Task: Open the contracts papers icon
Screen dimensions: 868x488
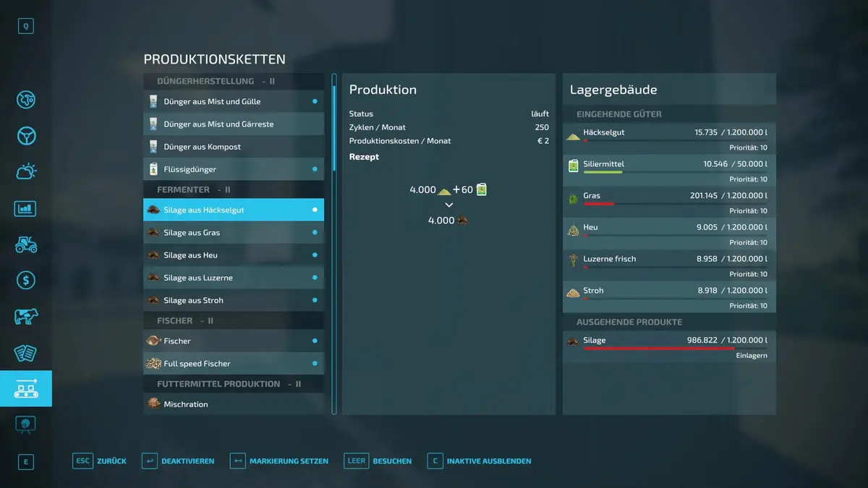Action: [x=26, y=353]
